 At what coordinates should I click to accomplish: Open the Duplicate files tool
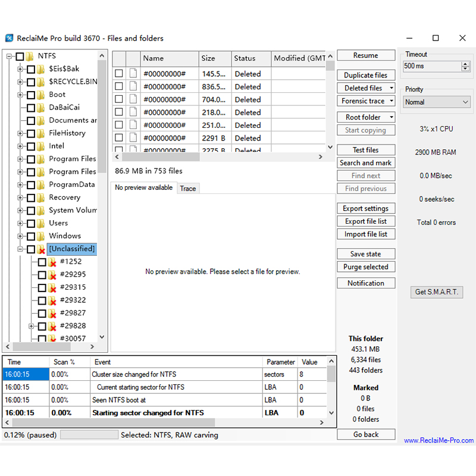tap(366, 75)
